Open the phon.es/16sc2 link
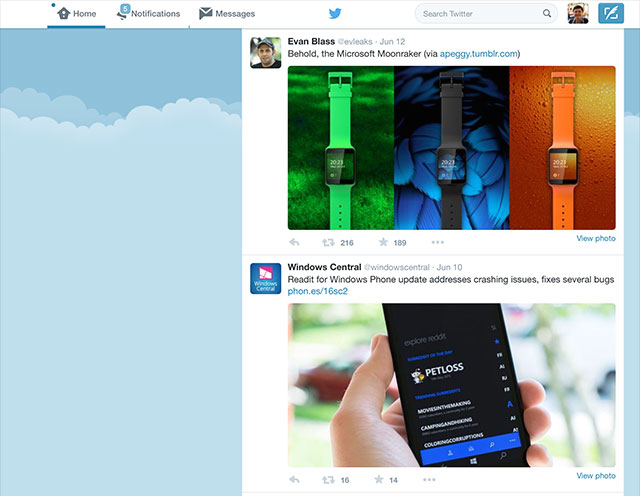 (318, 291)
